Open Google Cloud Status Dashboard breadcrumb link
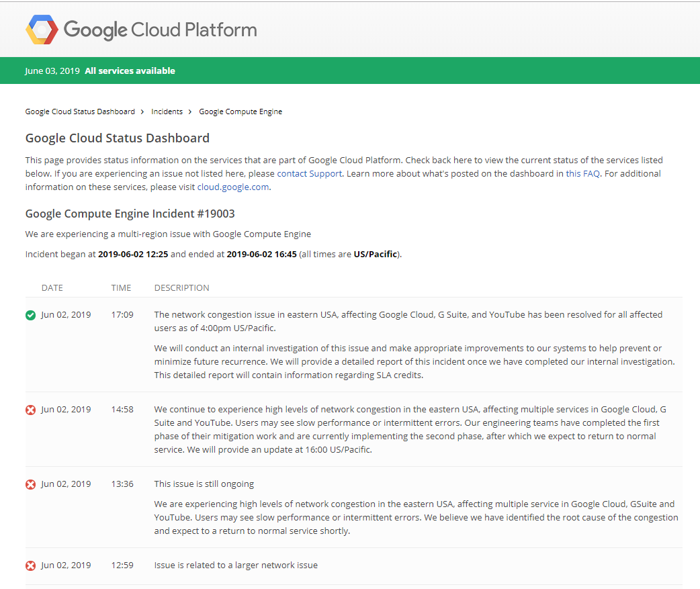This screenshot has height=589, width=700. coord(80,111)
